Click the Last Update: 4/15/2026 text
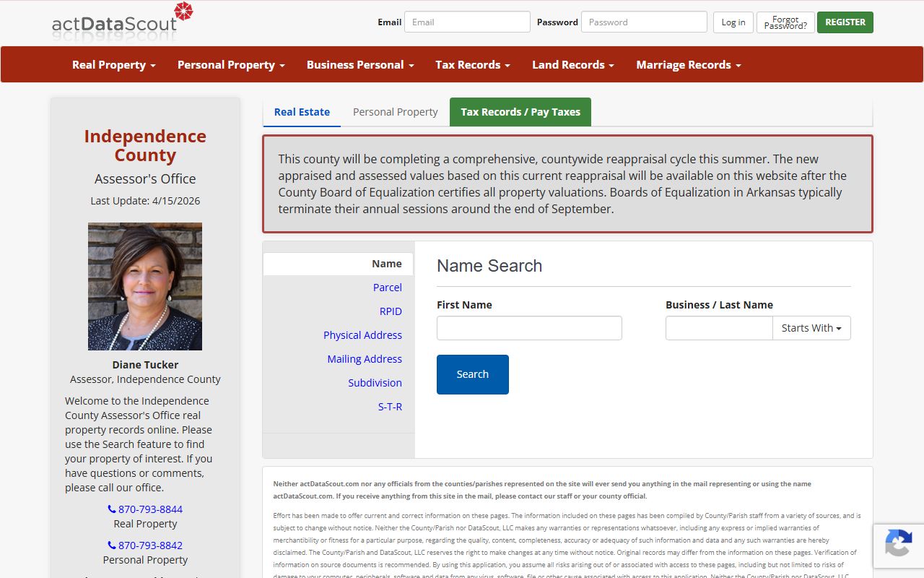Viewport: 924px width, 578px height. point(145,201)
